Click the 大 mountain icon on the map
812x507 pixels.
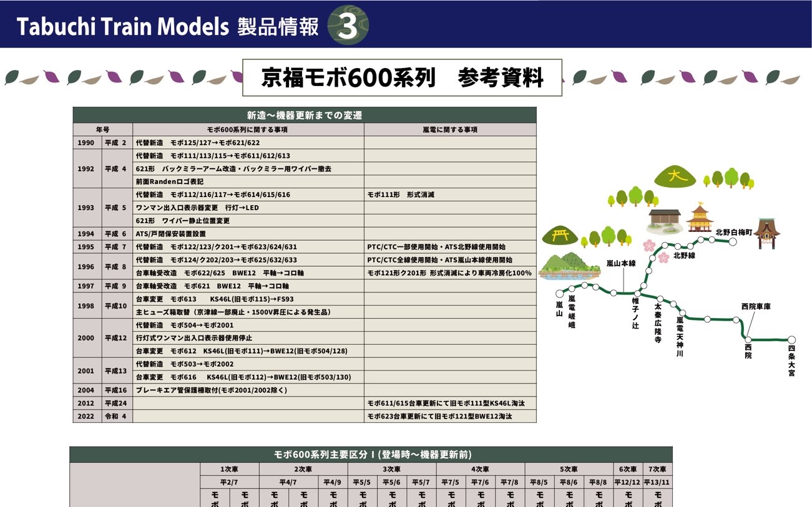[675, 176]
